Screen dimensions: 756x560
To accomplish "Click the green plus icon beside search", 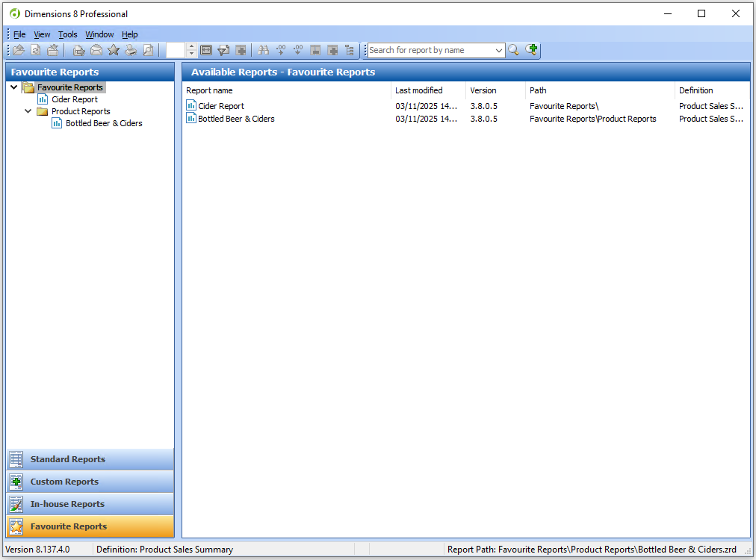I will (531, 50).
